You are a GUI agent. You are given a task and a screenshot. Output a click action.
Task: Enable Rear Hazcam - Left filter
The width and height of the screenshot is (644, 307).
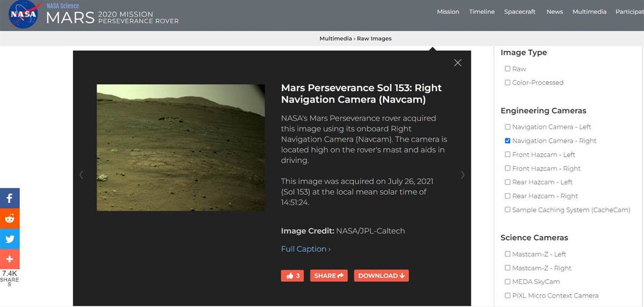coord(508,182)
